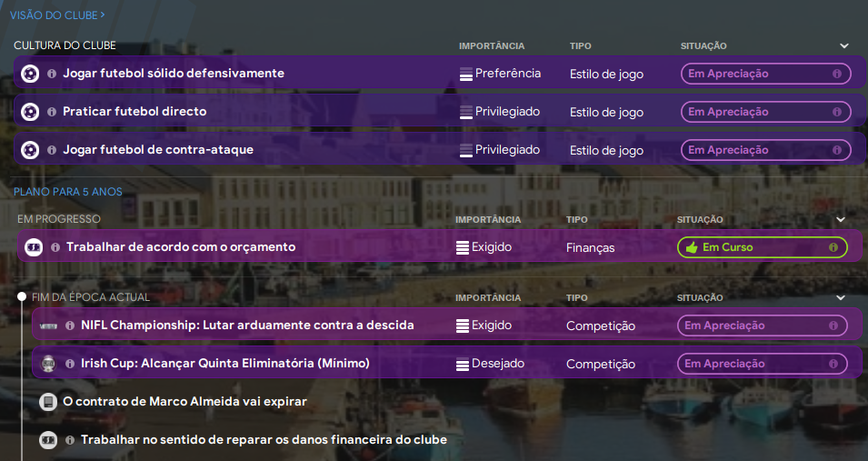Click thumbs-up icon in Em Curso status
868x461 pixels.
coord(692,247)
